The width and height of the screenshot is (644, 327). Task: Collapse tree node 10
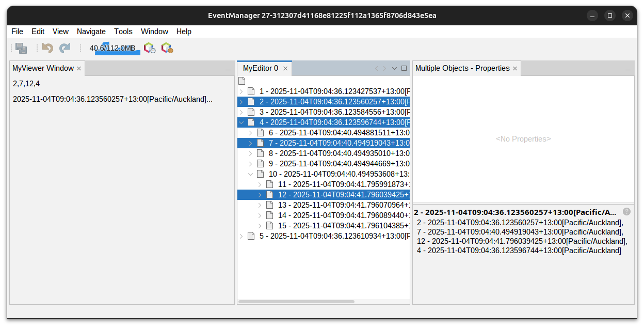point(250,174)
